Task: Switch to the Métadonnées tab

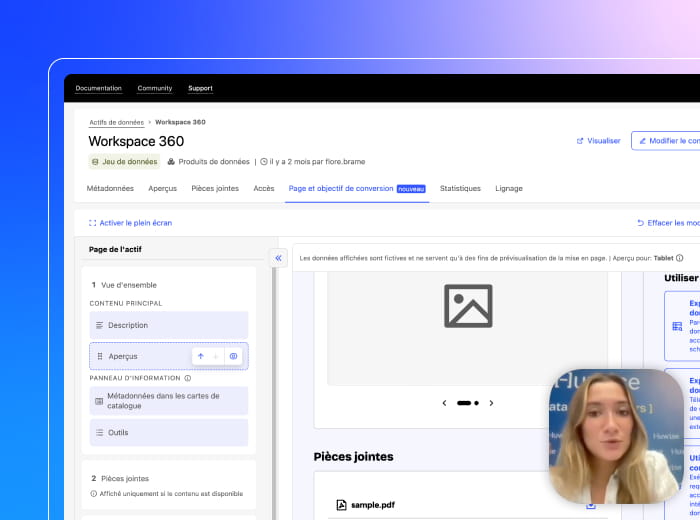Action: pos(110,188)
